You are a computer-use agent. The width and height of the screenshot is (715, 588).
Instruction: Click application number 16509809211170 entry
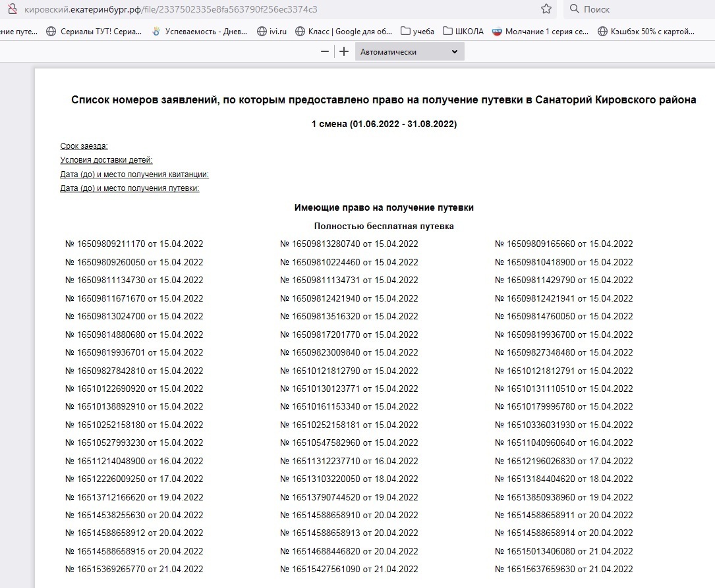134,244
